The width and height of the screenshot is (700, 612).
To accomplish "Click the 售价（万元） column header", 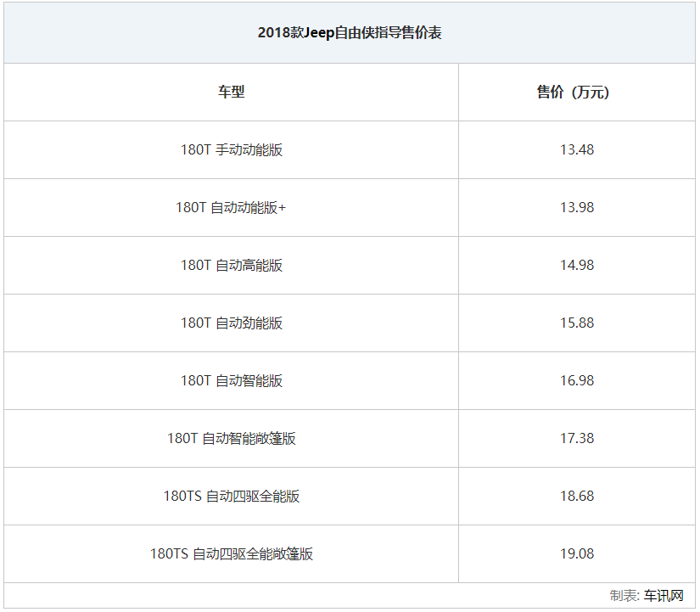I will coord(576,92).
